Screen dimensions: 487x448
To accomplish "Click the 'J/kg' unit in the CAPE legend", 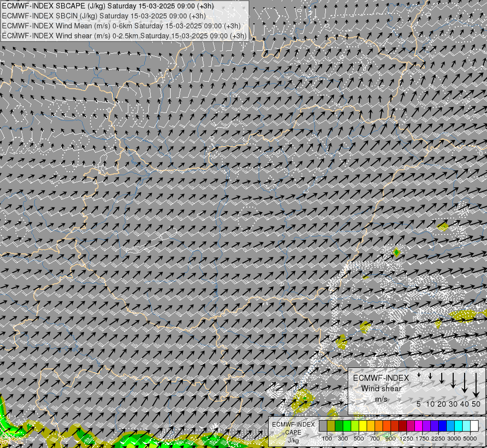I will 293,440.
